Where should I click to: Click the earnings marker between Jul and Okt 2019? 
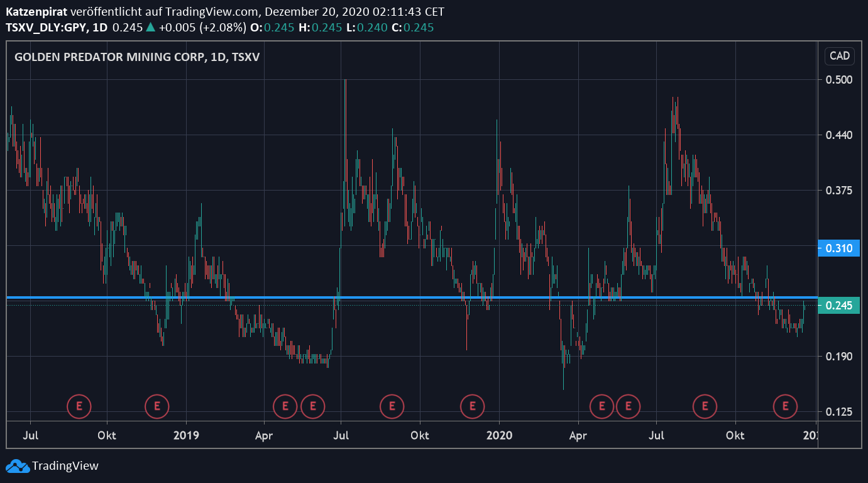392,406
